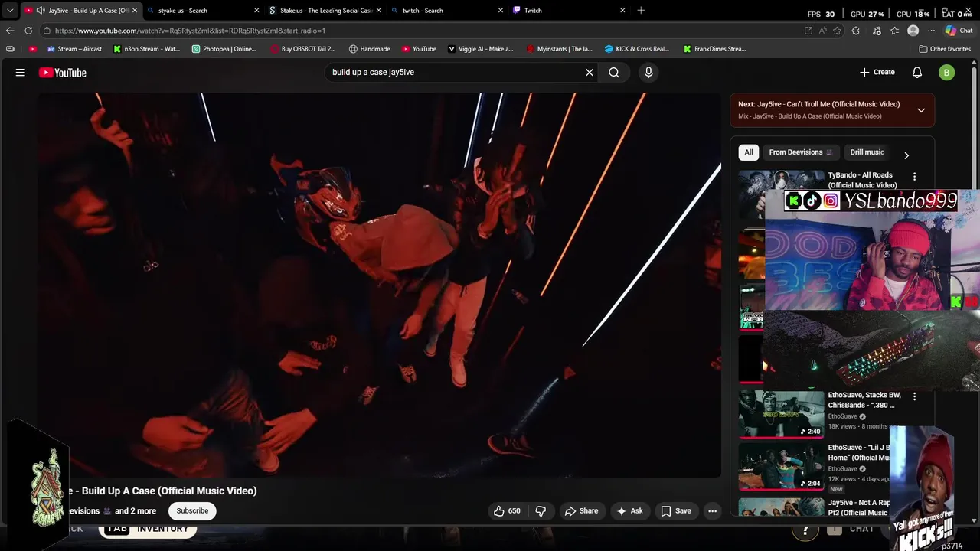The image size is (980, 551).
Task: Click the Ask button
Action: tap(629, 510)
